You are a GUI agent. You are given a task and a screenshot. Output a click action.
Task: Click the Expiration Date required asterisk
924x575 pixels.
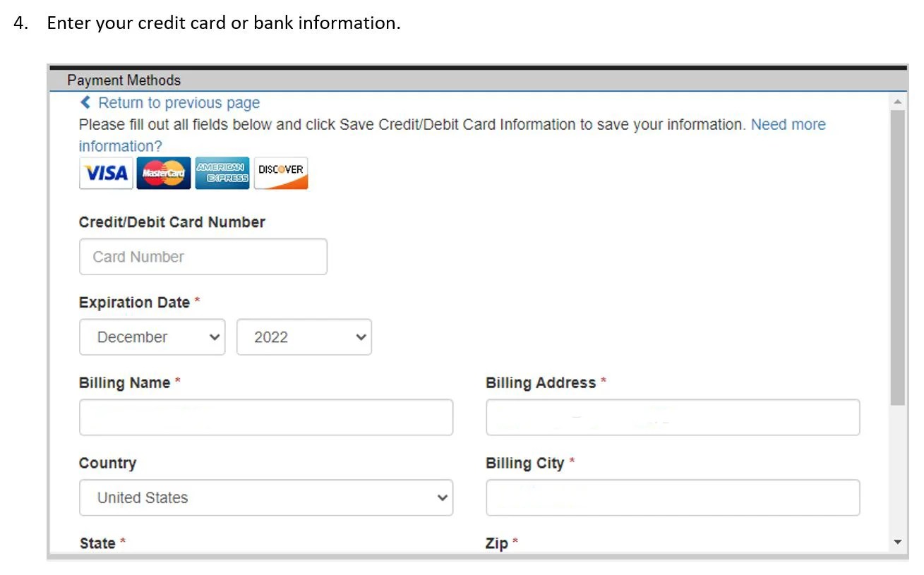tap(196, 300)
